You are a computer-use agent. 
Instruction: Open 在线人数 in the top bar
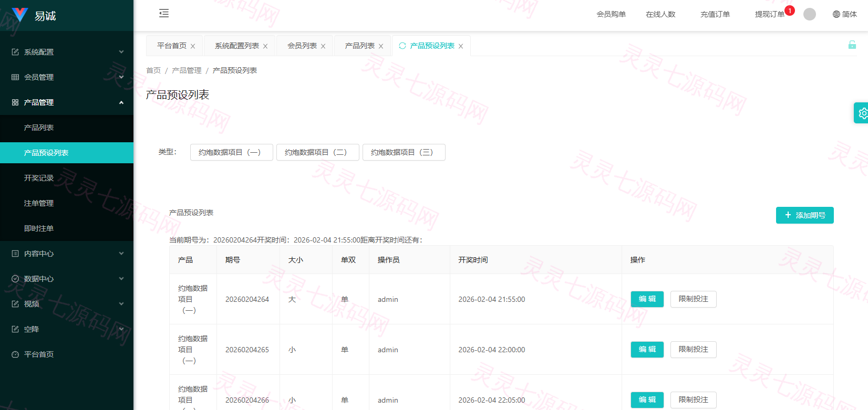pyautogui.click(x=660, y=14)
